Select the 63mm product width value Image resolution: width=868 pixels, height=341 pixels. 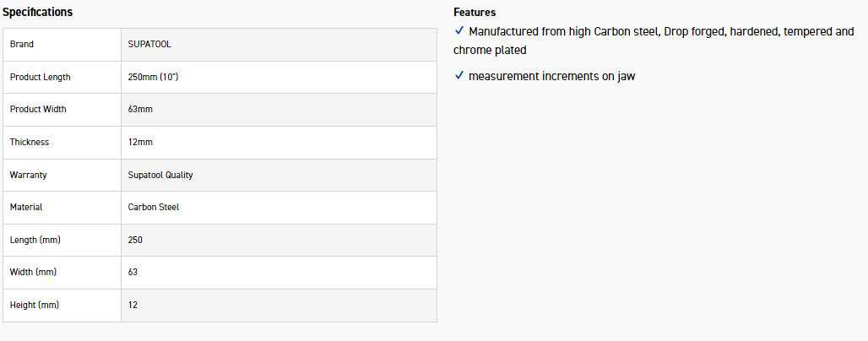(140, 109)
